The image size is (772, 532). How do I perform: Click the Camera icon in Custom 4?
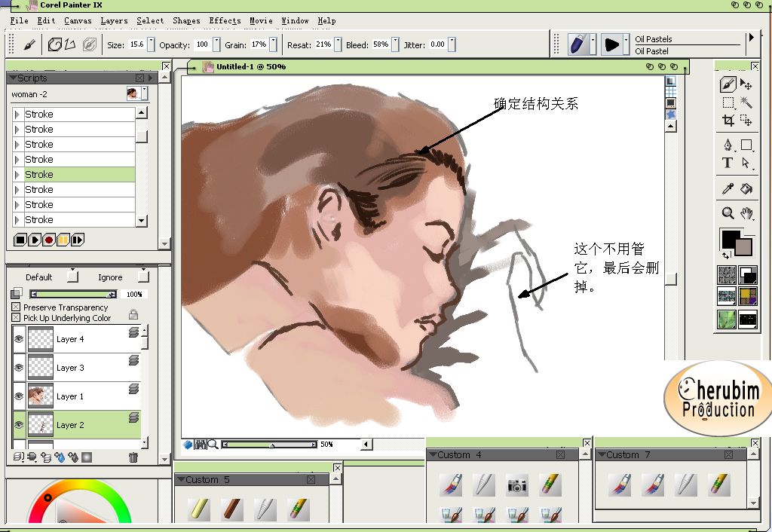tap(517, 485)
